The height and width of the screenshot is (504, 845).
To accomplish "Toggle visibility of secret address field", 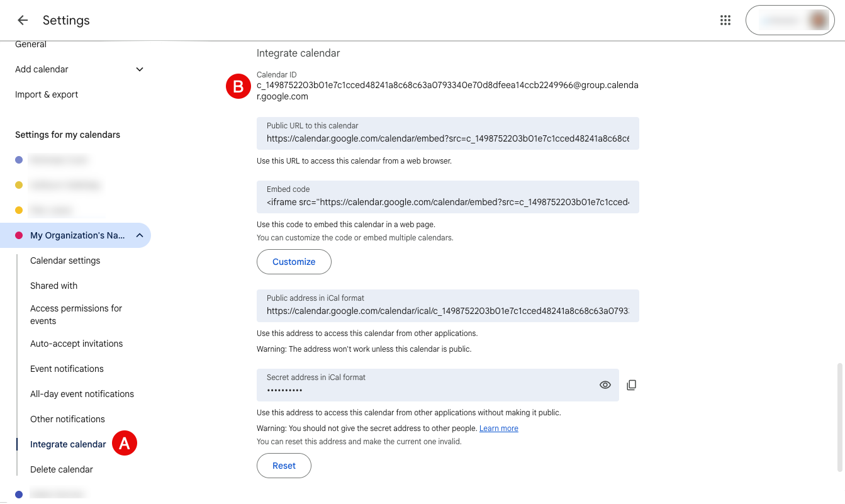I will click(x=604, y=384).
